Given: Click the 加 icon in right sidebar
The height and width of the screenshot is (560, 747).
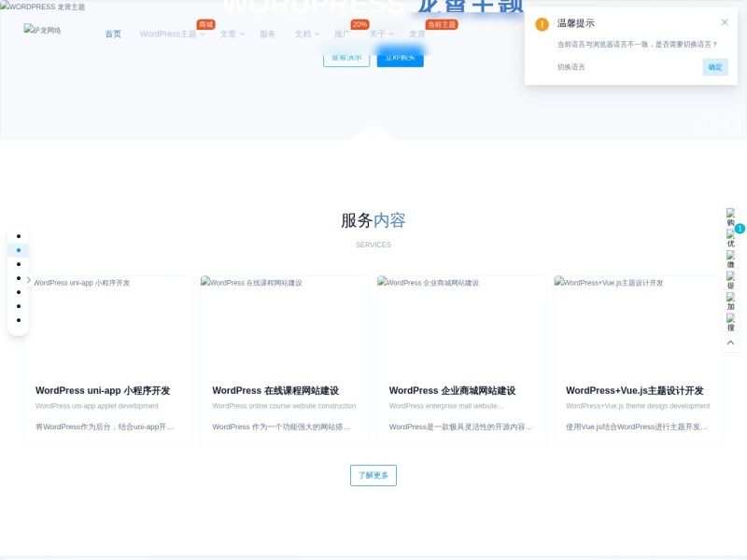Looking at the screenshot, I should 730,301.
